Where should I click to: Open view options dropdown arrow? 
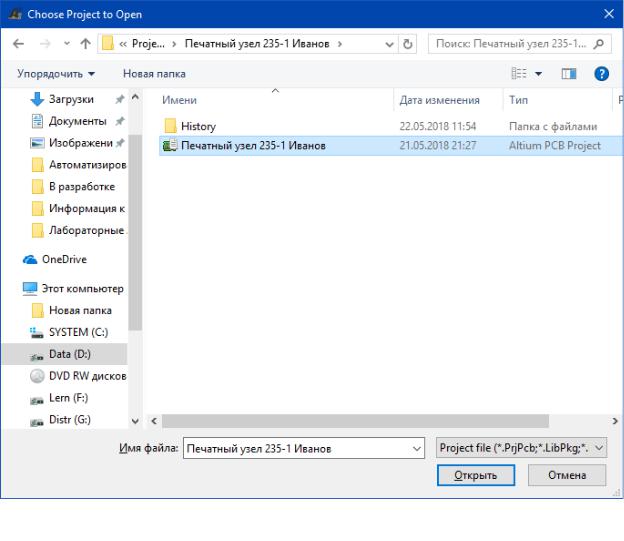coord(538,74)
